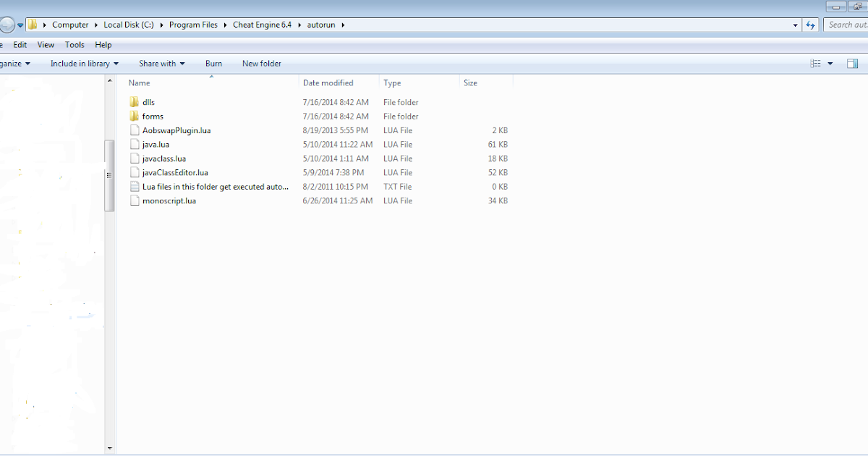Open the Edit menu
Viewport: 868px width, 456px height.
pos(20,45)
